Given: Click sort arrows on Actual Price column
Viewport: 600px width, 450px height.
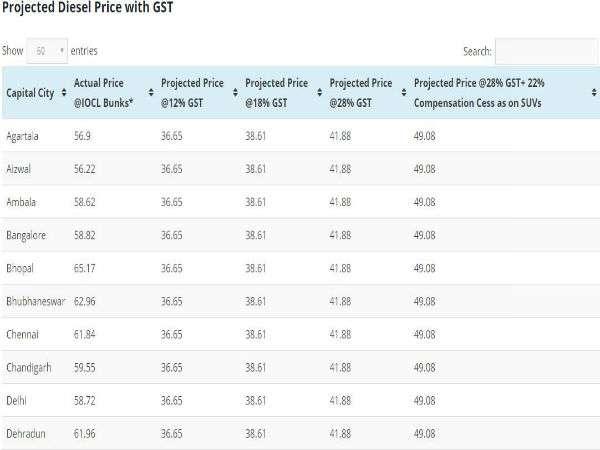Looking at the screenshot, I should pos(147,92).
